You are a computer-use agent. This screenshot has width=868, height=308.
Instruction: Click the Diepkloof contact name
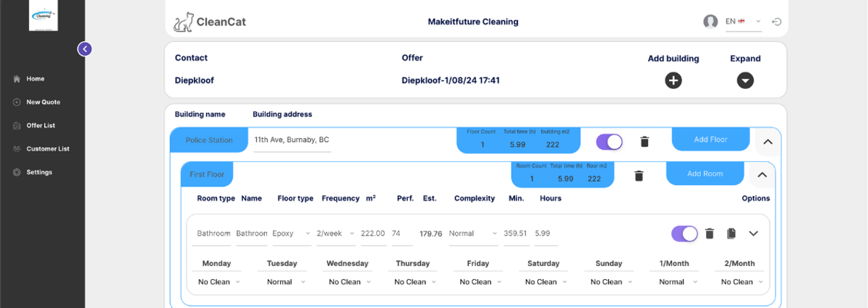tap(195, 80)
